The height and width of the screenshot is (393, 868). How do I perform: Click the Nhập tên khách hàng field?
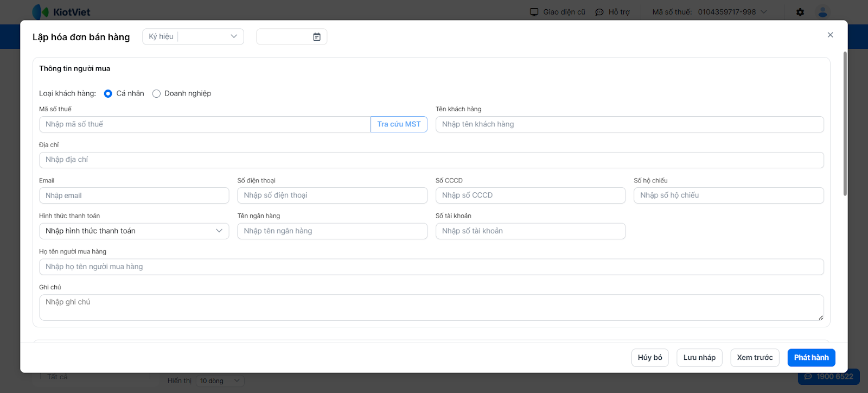629,124
